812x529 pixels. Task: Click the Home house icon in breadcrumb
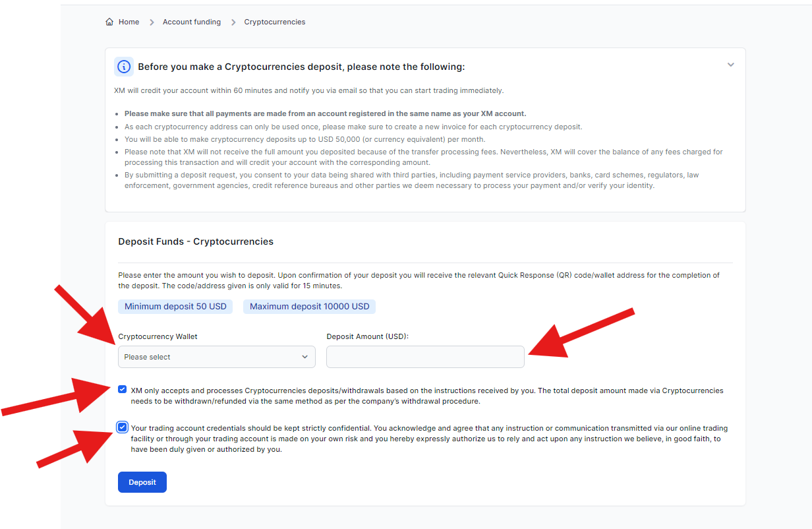point(109,22)
